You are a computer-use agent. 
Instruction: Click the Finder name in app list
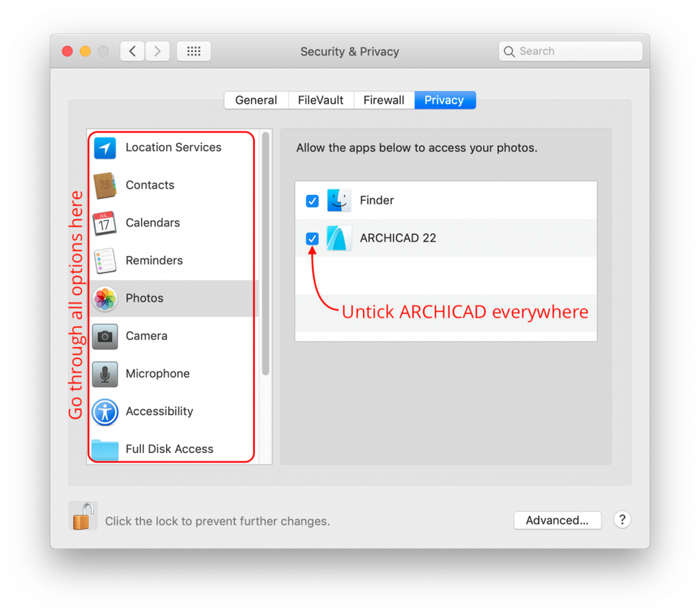click(377, 200)
